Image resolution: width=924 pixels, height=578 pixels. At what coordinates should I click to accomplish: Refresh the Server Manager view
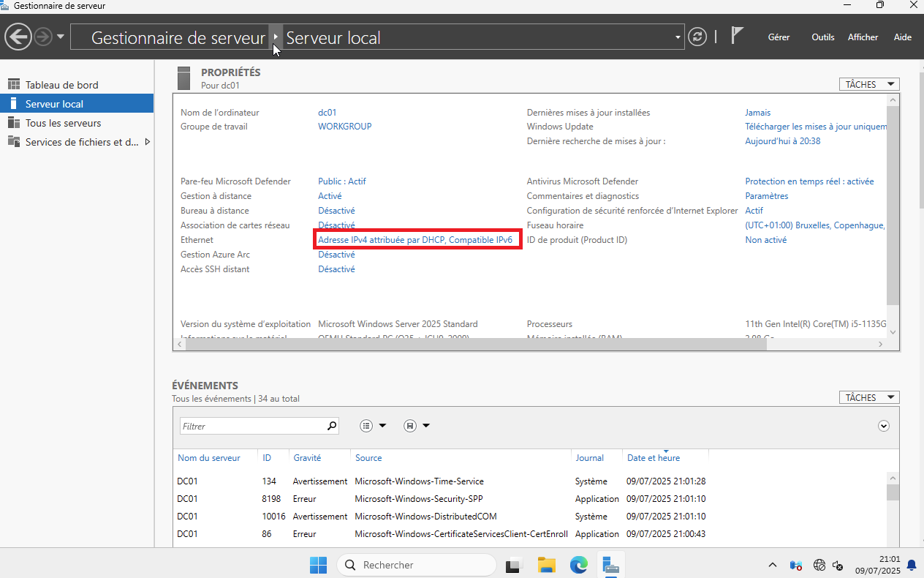click(698, 37)
